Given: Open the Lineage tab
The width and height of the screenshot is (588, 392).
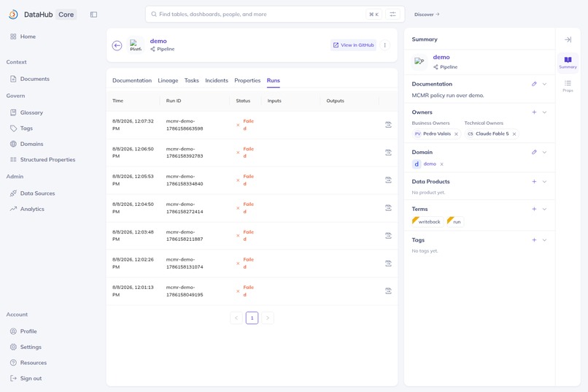Looking at the screenshot, I should [168, 80].
